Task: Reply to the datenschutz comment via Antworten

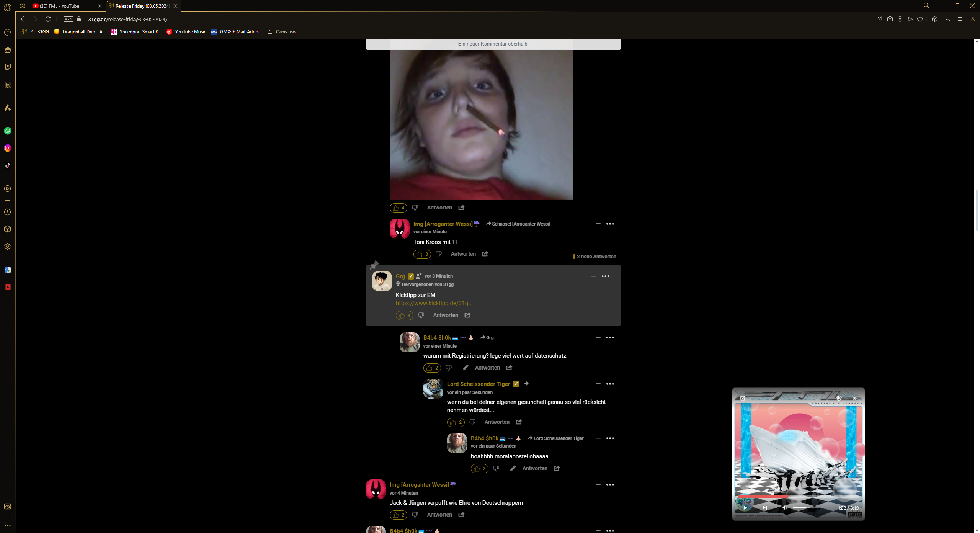Action: pyautogui.click(x=487, y=368)
